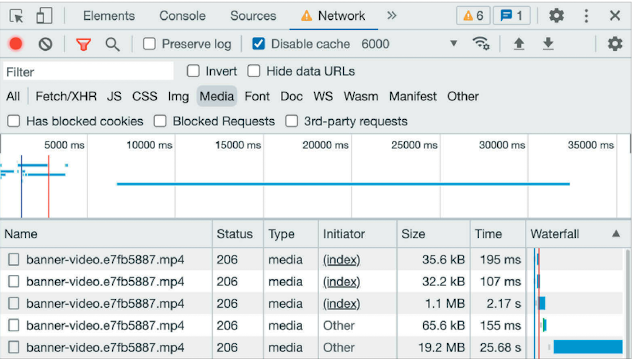Click the warnings count badge showing 6
This screenshot has height=360, width=634.
point(473,16)
